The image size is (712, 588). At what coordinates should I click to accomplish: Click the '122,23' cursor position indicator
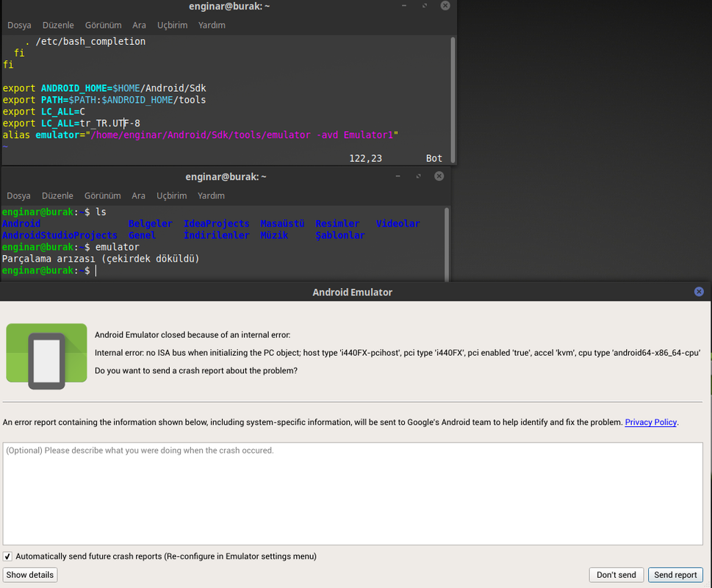click(365, 159)
